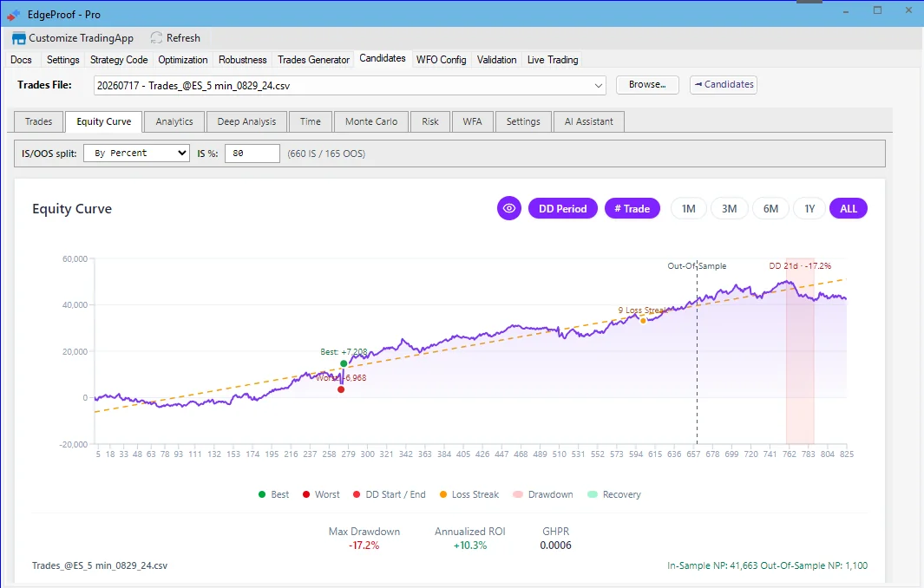The height and width of the screenshot is (588, 924).
Task: Click the In-Sample NP / Out-Of-Sample NP text
Action: [x=767, y=565]
